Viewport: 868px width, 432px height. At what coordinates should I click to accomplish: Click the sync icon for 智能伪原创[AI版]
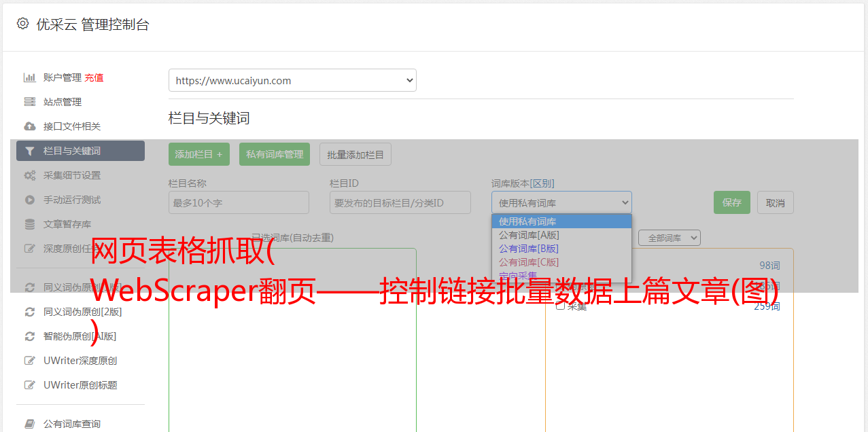29,336
